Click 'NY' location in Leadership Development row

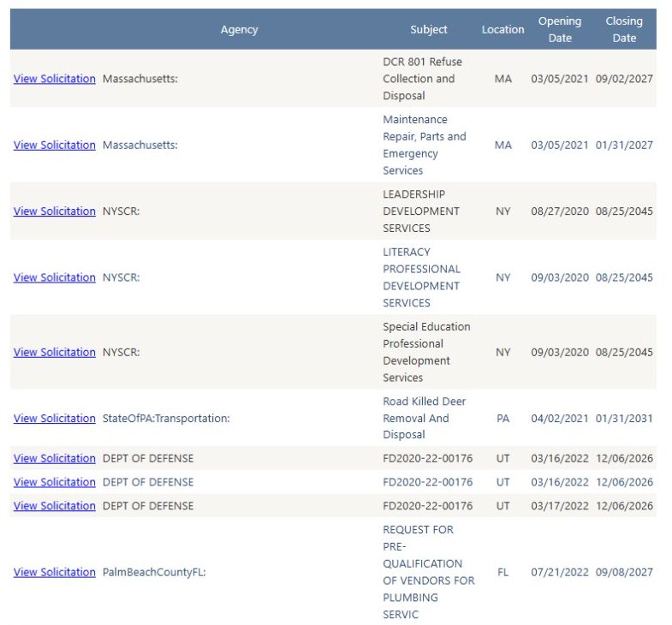coord(503,211)
